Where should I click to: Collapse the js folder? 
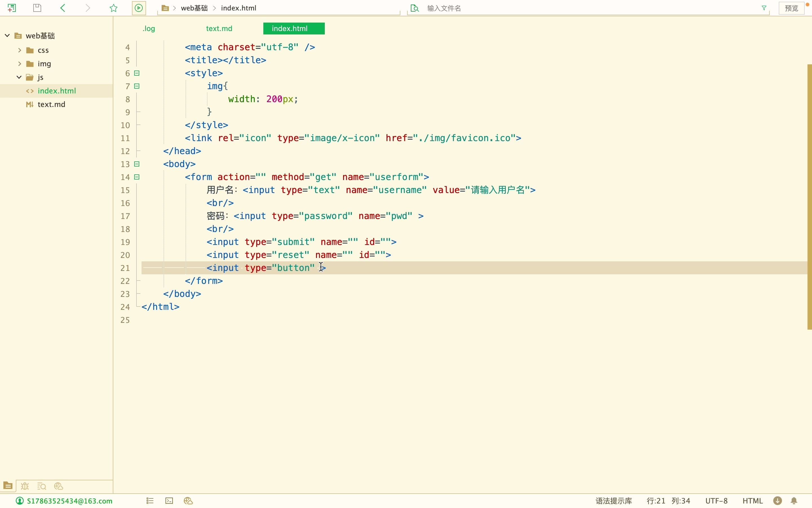click(x=19, y=77)
